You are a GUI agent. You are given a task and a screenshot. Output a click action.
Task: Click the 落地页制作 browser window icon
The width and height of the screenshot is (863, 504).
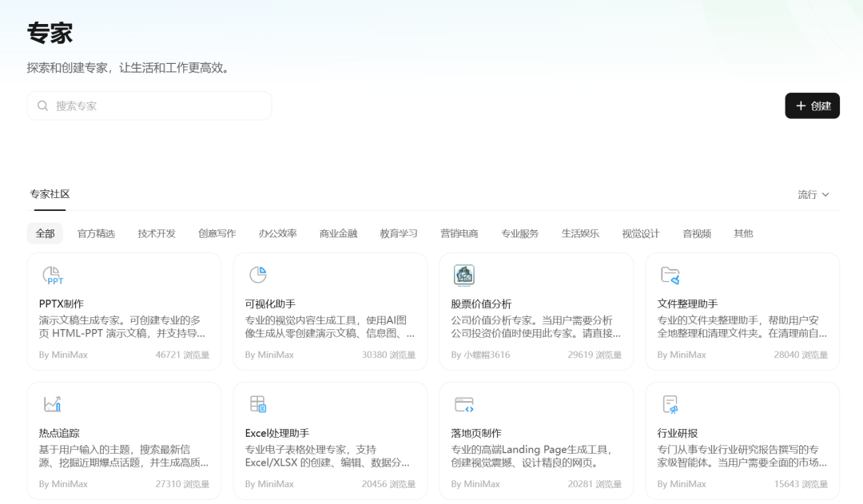pos(463,403)
